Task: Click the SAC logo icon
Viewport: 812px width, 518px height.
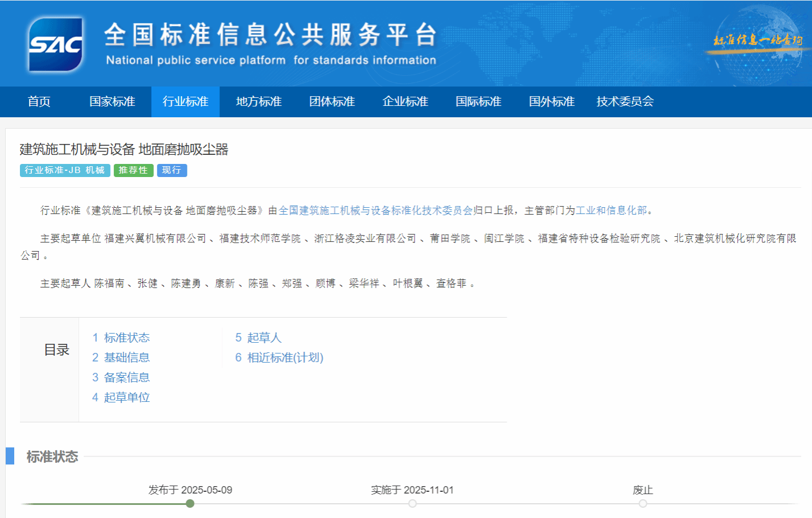Action: pos(56,44)
